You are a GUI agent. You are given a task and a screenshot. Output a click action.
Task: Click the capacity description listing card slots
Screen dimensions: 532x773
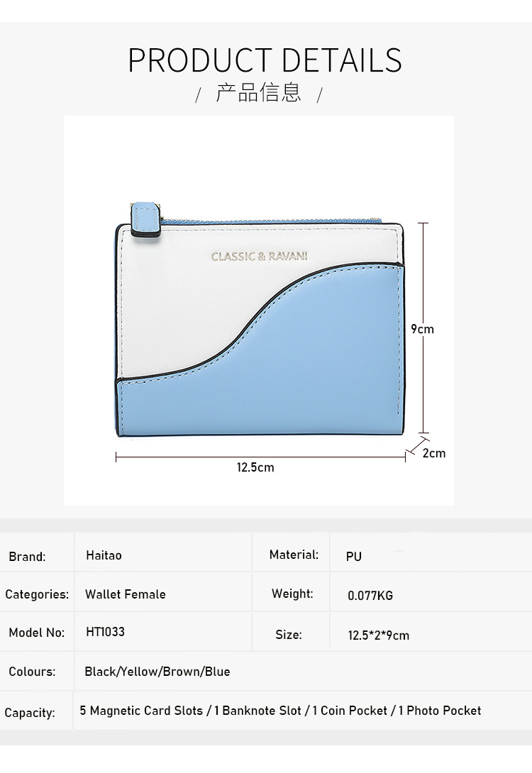280,711
